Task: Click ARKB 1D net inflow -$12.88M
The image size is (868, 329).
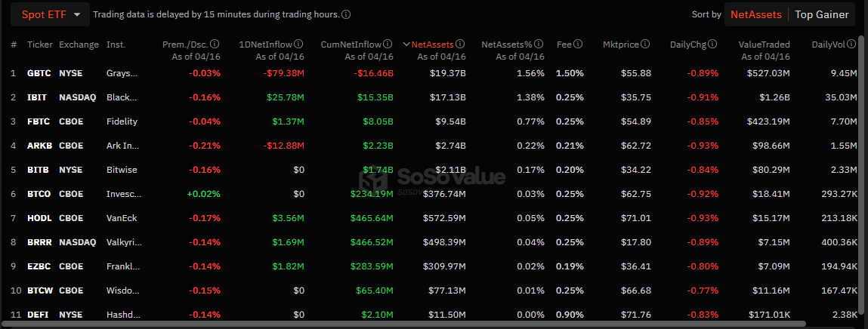Action: click(283, 146)
